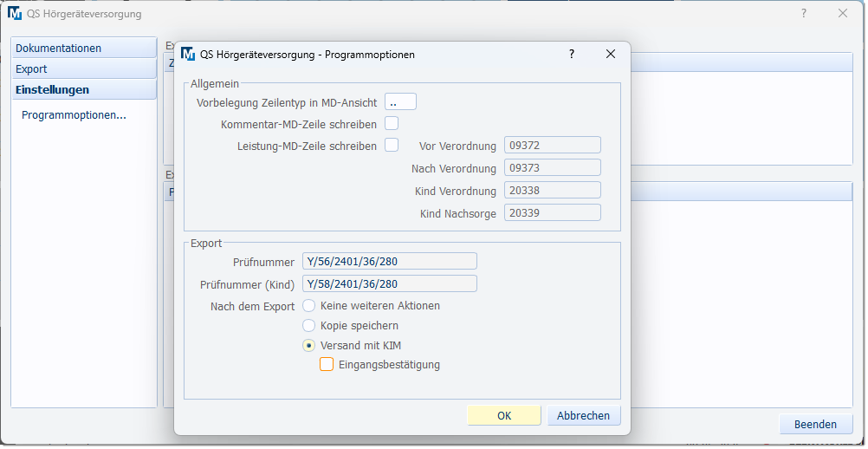Select Keine weiteren Aktionen option
Screen dimensions: 868x449
[x=309, y=306]
